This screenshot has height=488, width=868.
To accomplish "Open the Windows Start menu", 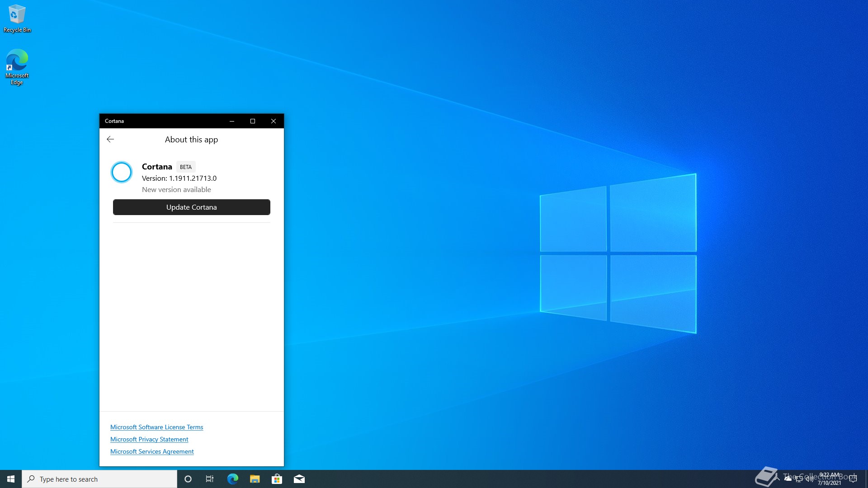I will pos(11,479).
